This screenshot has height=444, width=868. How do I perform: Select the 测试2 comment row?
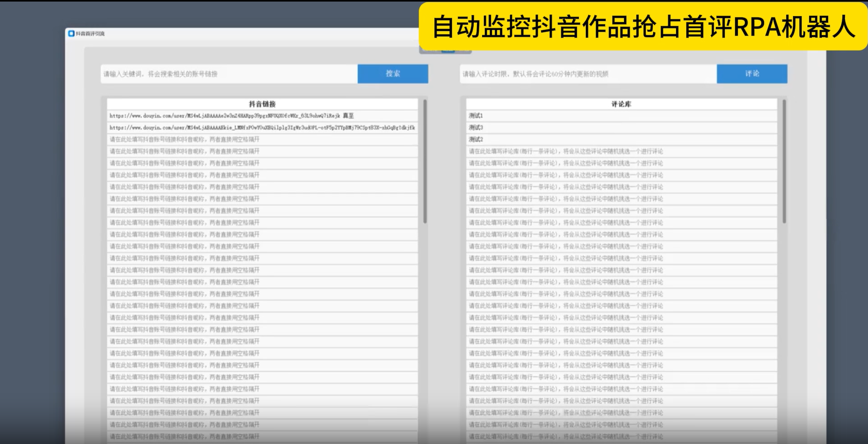coord(621,140)
